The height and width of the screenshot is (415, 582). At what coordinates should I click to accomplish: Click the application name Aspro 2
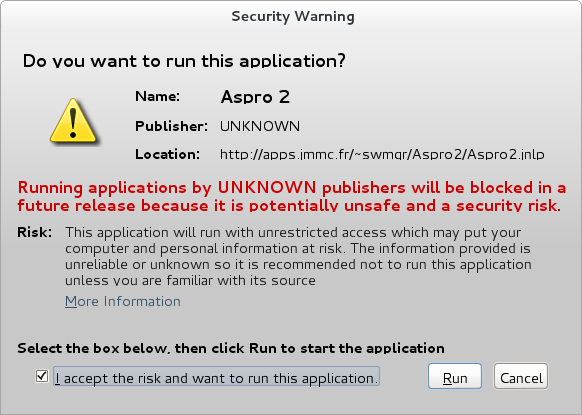[x=255, y=97]
